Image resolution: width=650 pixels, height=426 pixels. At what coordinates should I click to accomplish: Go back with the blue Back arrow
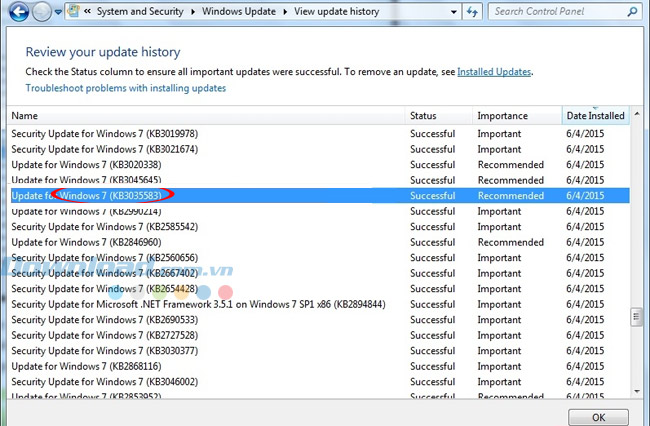(x=19, y=12)
